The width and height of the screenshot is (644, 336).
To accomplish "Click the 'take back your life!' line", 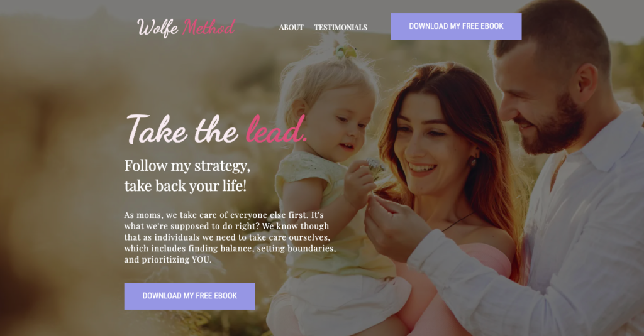I will point(186,186).
